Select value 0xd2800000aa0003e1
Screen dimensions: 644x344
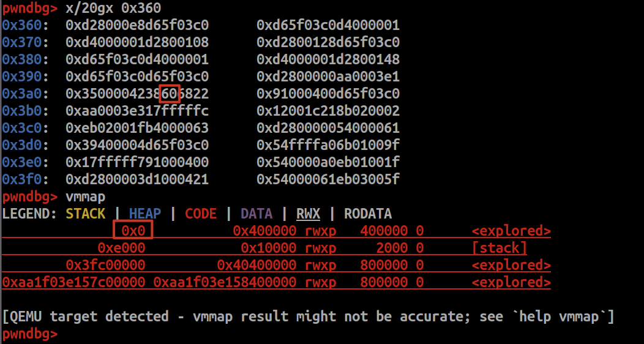328,77
